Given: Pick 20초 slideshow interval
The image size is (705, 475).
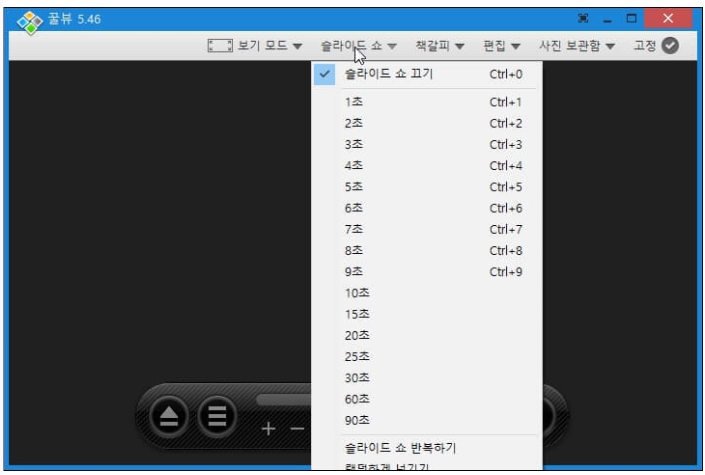Looking at the screenshot, I should click(x=427, y=336).
